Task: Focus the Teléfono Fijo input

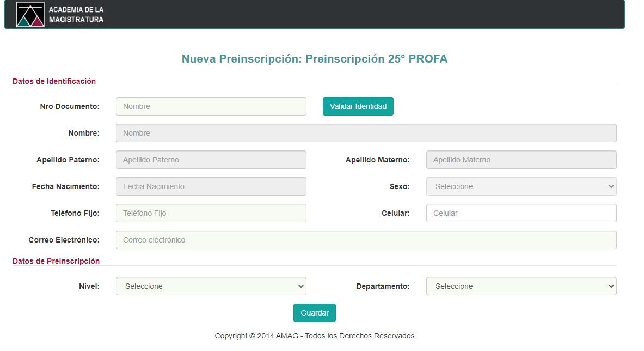Action: (x=211, y=213)
